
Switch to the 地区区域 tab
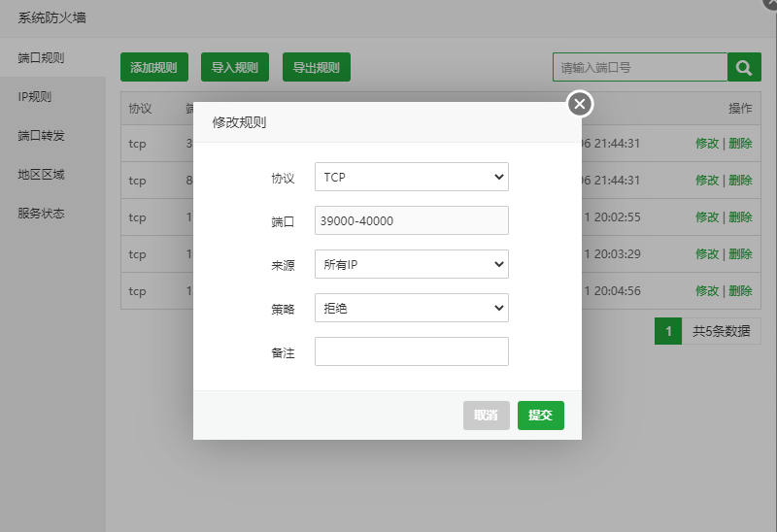[x=52, y=175]
